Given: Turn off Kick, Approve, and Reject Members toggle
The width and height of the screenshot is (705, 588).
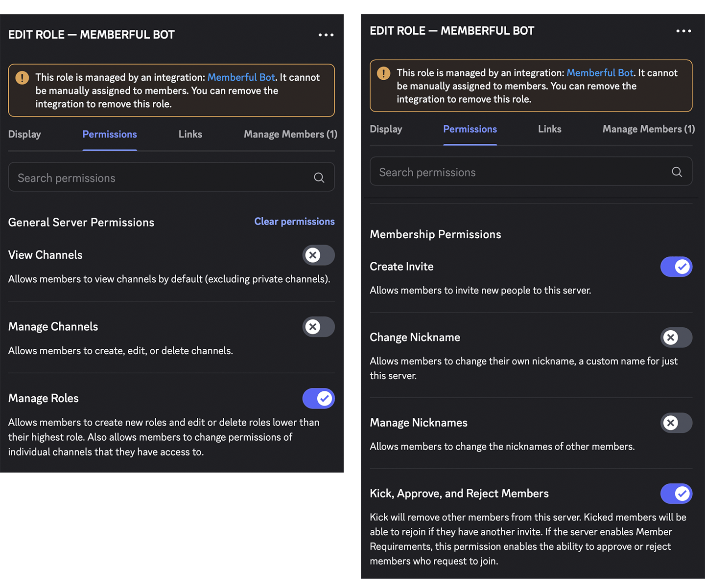Looking at the screenshot, I should 677,494.
